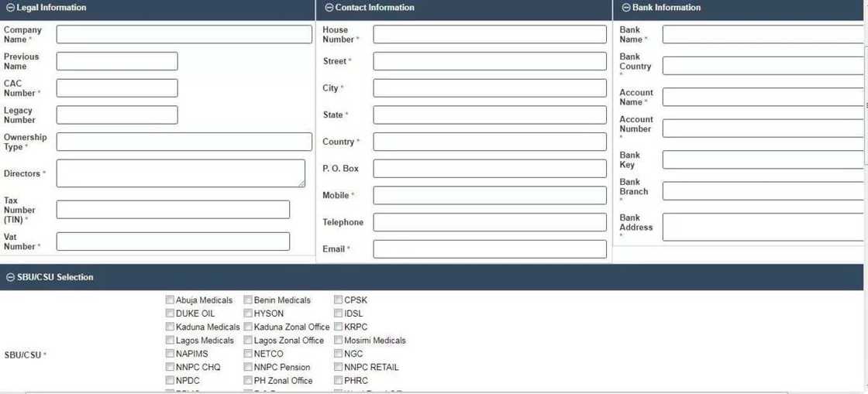Click into the Directors text area
The height and width of the screenshot is (394, 868).
[x=181, y=173]
